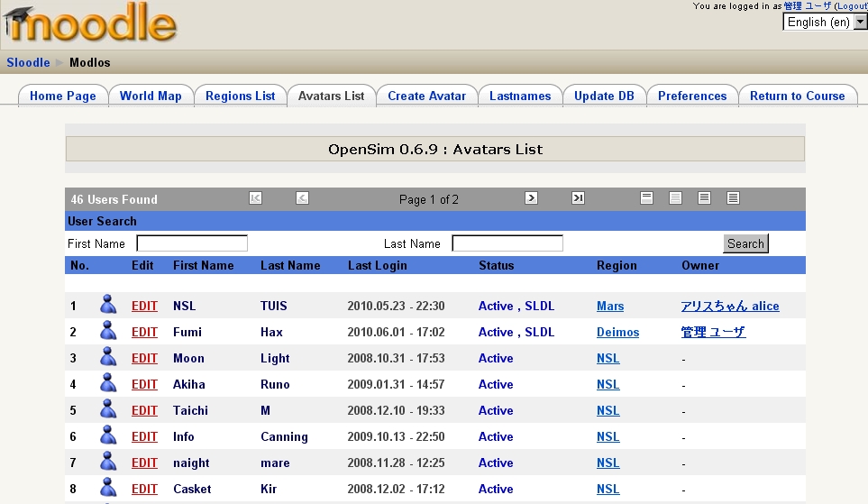Switch to the World Map tab
This screenshot has height=504, width=868.
(x=151, y=96)
